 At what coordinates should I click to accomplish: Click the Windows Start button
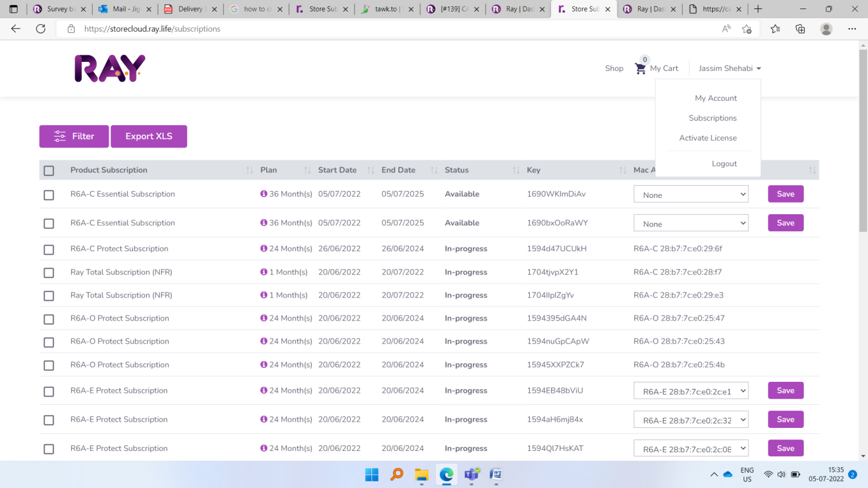[372, 475]
